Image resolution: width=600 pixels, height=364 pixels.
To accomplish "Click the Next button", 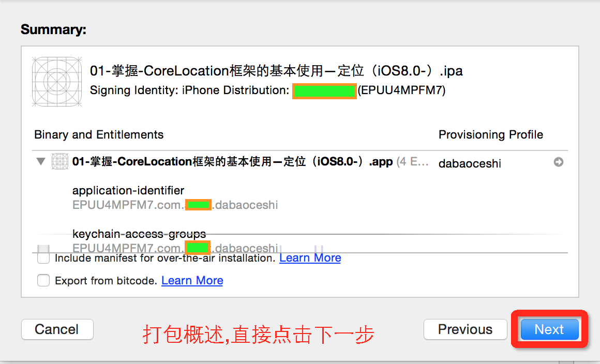I will [549, 329].
